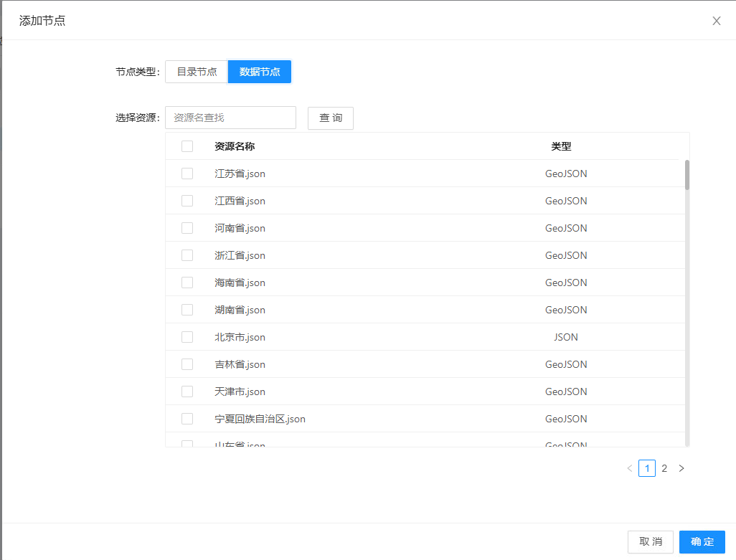Screen dimensions: 736x560
Task: Check the box next to 天津市.json
Action: pyautogui.click(x=187, y=391)
